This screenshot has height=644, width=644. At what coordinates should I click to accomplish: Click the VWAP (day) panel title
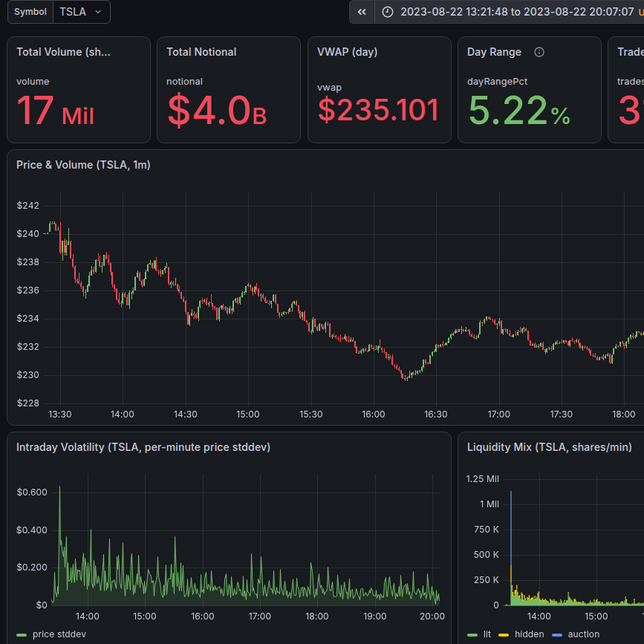[x=347, y=52]
